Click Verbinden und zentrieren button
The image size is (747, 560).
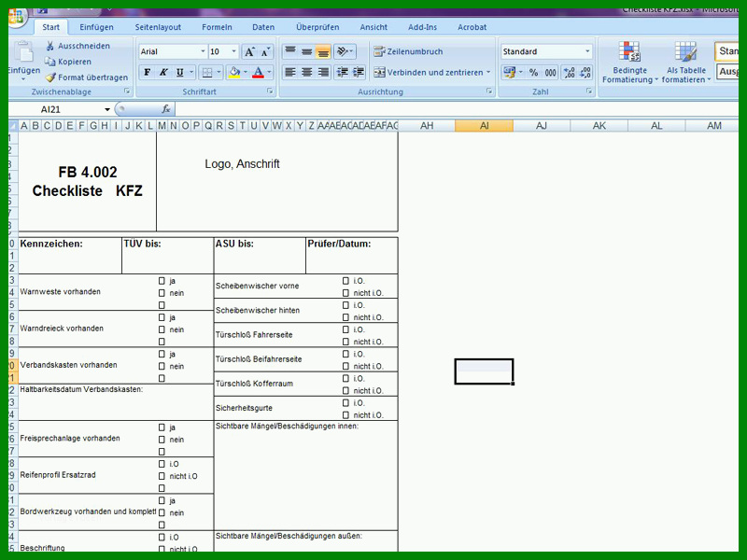point(429,73)
